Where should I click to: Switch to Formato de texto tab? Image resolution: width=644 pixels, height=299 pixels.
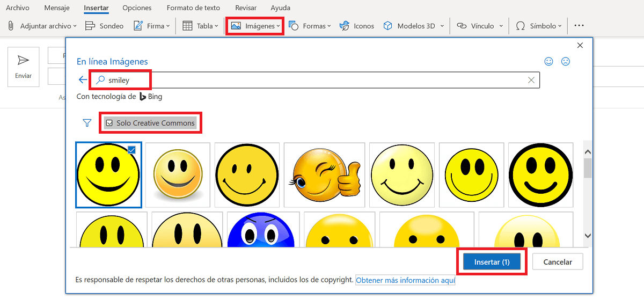[x=193, y=8]
